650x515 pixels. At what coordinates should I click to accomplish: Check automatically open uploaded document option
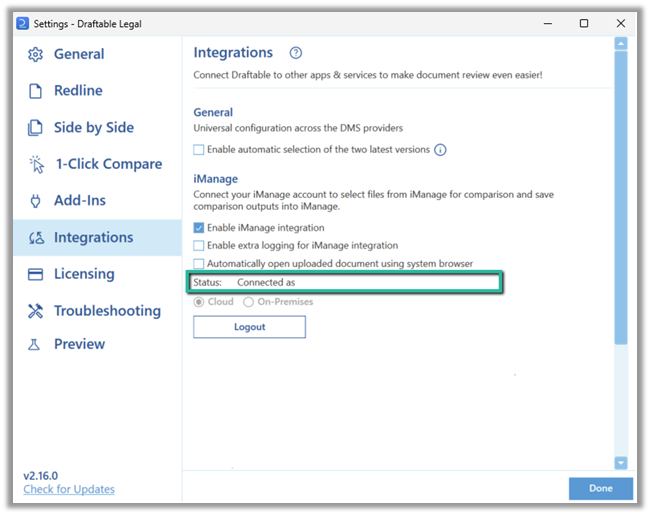point(199,264)
